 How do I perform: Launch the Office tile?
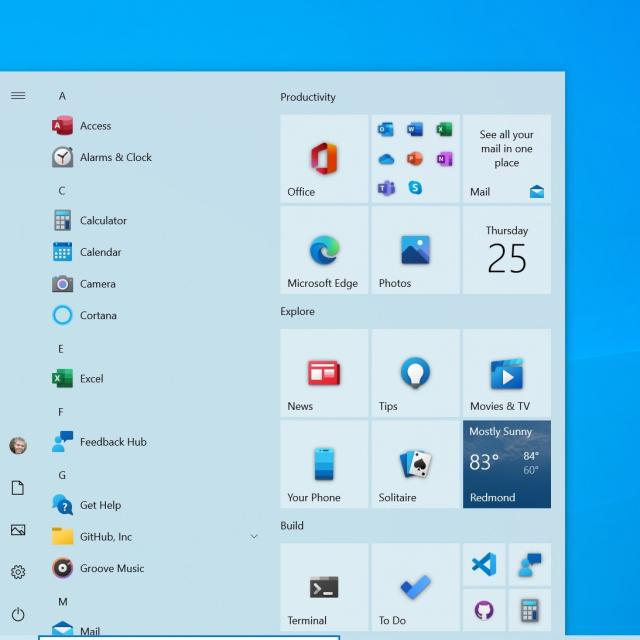324,158
